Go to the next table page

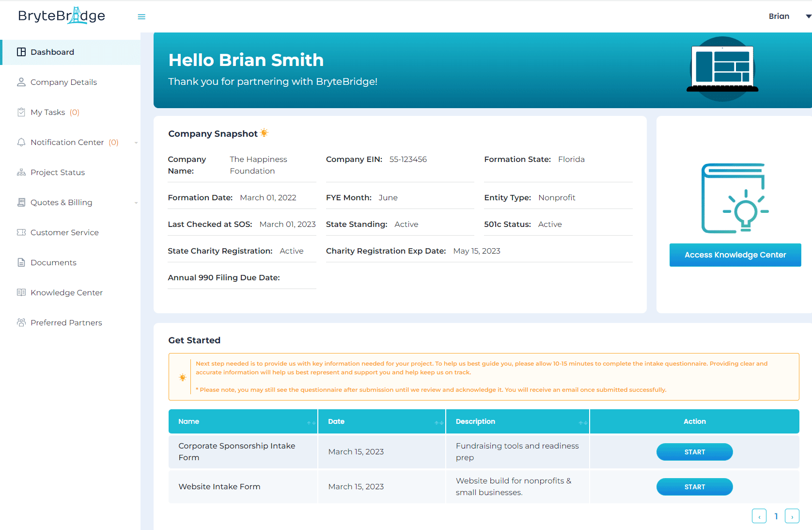[x=792, y=516]
